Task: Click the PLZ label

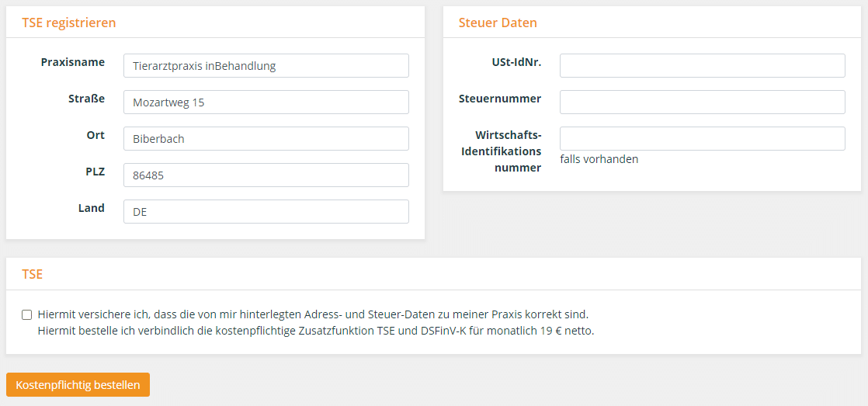Action: (x=95, y=172)
